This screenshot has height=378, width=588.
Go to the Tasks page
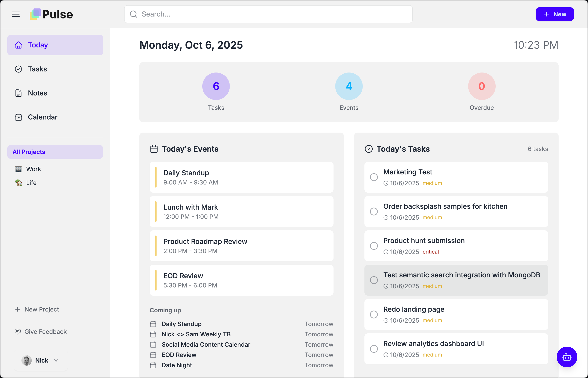click(37, 69)
